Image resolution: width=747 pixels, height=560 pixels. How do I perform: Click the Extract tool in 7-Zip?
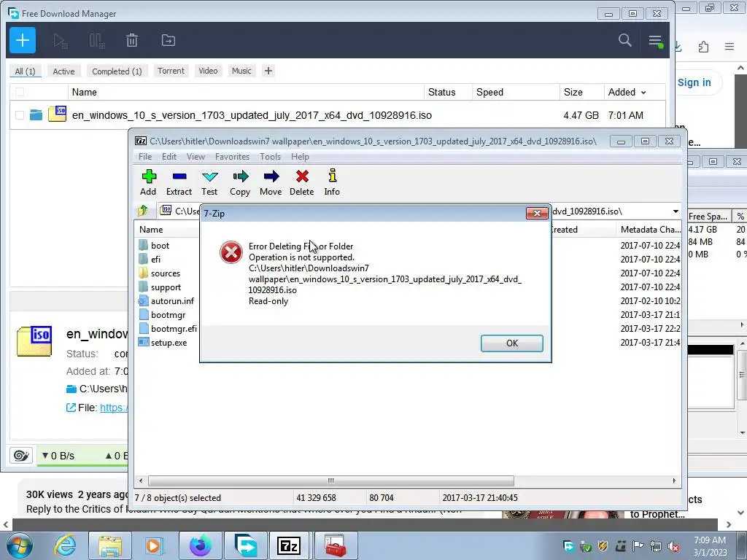tap(179, 183)
